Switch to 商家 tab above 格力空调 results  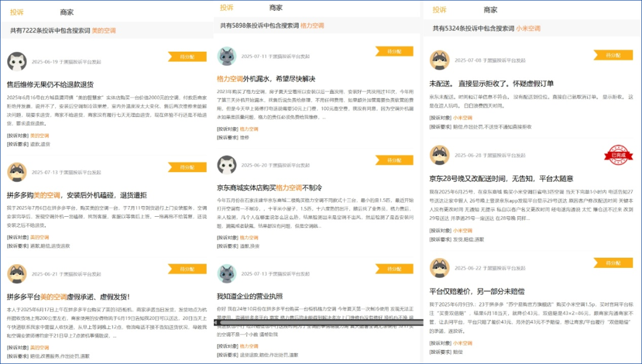tap(276, 7)
